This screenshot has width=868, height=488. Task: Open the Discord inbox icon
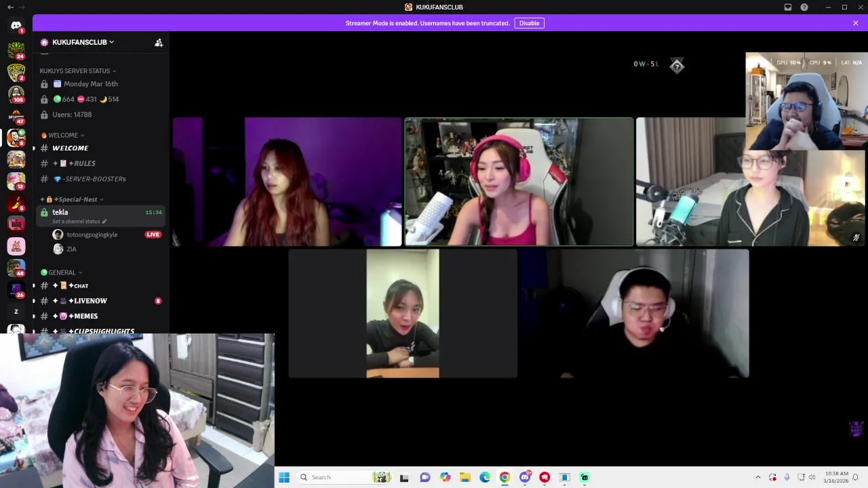click(x=788, y=7)
